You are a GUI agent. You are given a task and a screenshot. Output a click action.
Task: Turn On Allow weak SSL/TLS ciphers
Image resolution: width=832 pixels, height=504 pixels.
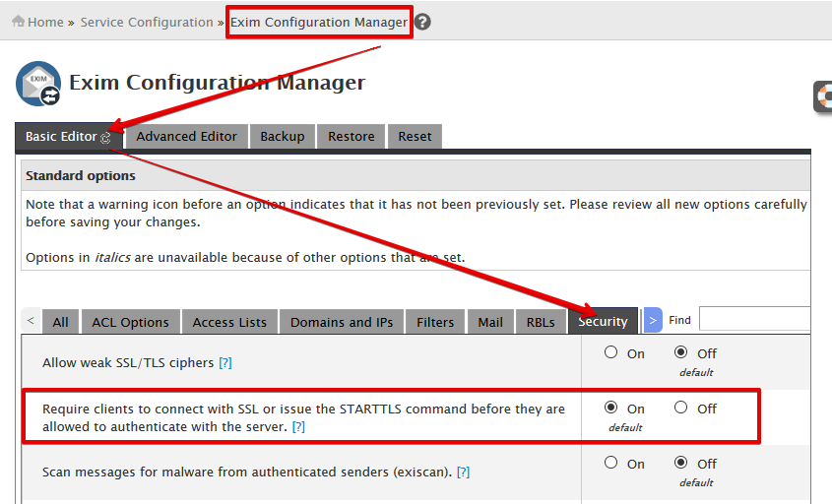click(611, 352)
